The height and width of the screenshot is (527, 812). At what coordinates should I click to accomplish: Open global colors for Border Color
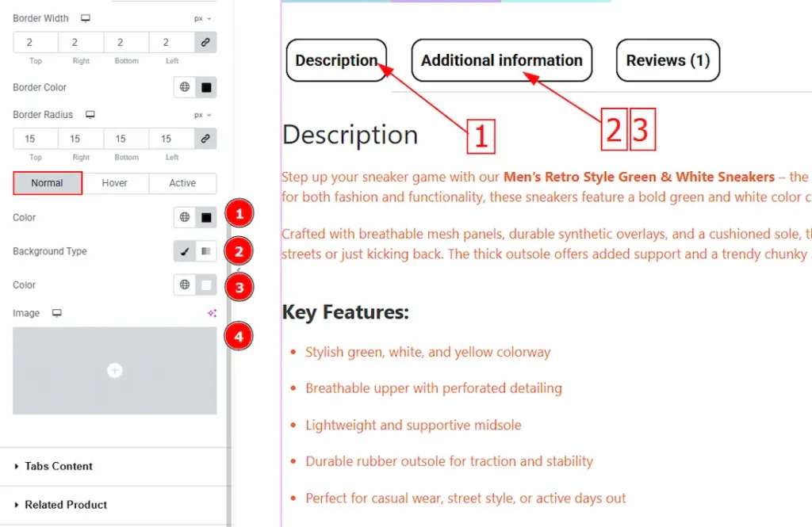pos(185,87)
